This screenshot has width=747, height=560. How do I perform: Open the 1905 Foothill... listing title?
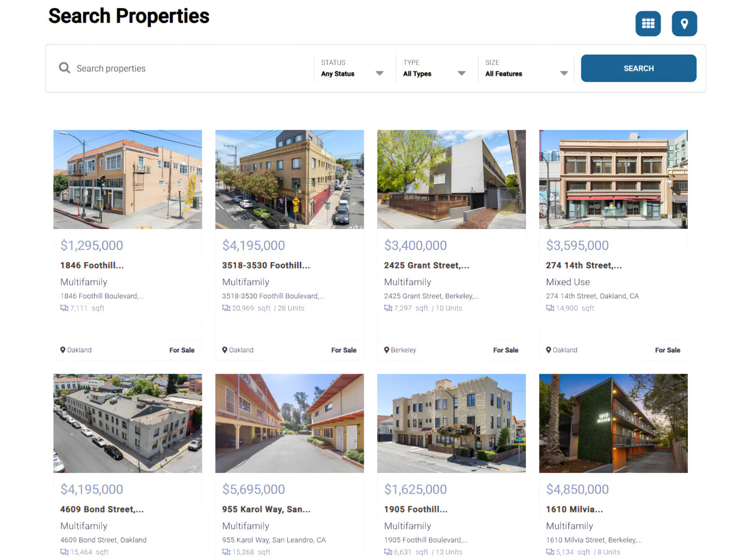point(416,509)
